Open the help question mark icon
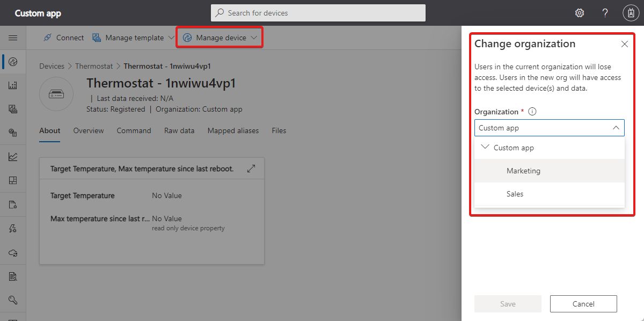 pos(605,13)
